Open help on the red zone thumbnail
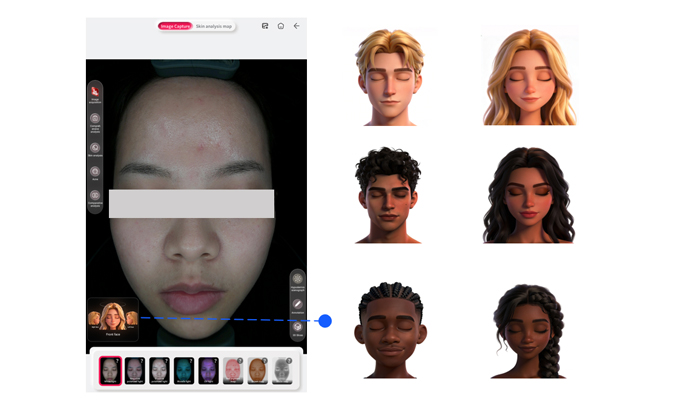700x400 pixels. click(x=240, y=361)
